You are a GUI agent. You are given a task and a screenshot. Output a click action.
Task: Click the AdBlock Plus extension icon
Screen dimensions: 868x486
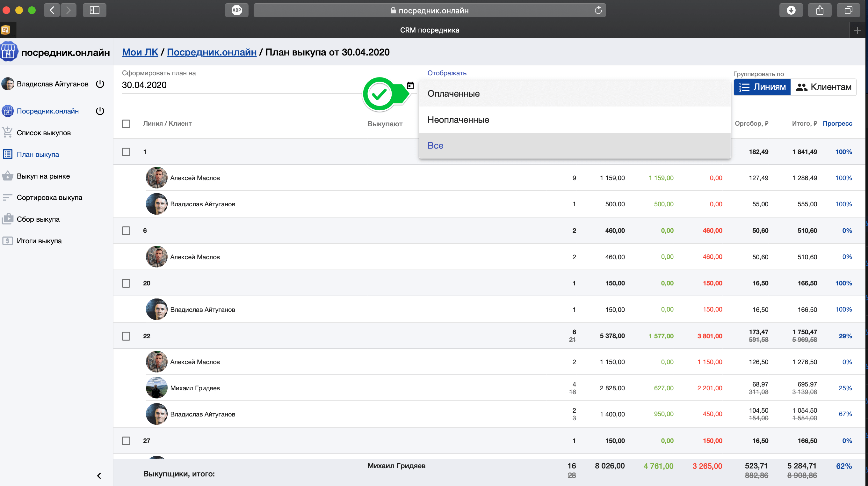(x=236, y=10)
